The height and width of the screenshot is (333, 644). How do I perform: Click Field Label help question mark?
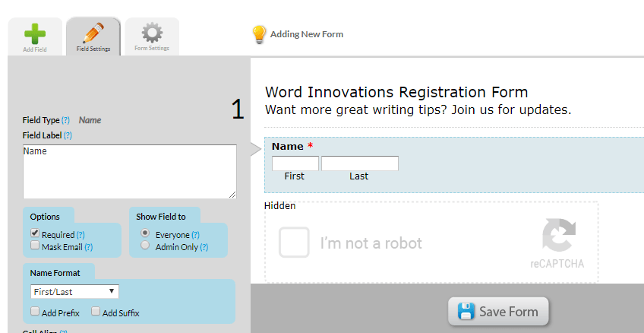68,135
